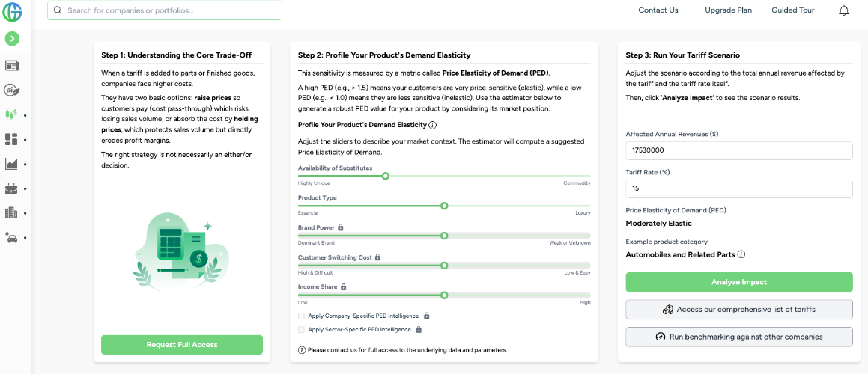The image size is (868, 374).
Task: Click the Request Full Access button
Action: point(181,345)
